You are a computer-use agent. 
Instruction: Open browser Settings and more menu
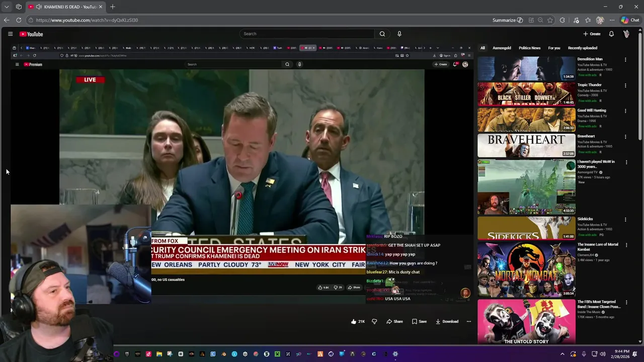(x=612, y=20)
